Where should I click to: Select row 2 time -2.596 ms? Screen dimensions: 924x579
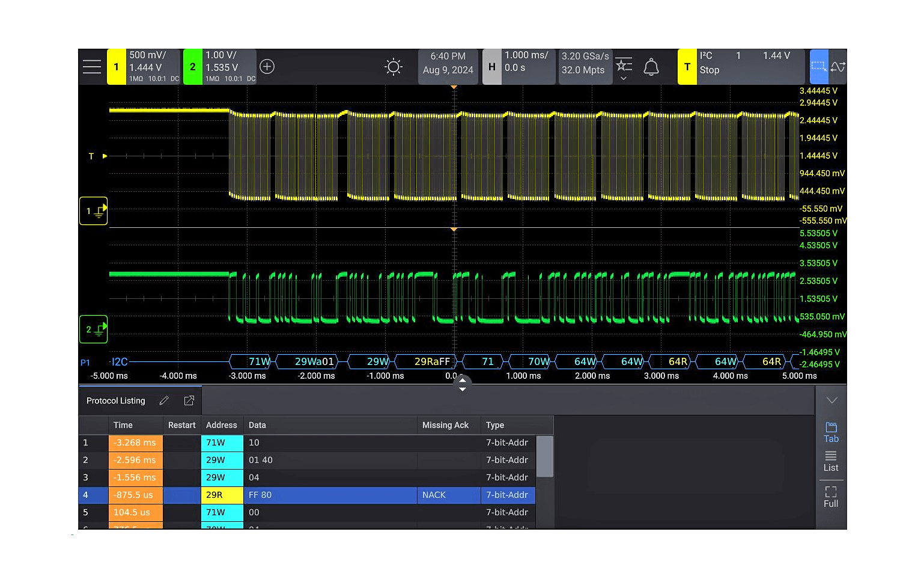pos(136,460)
